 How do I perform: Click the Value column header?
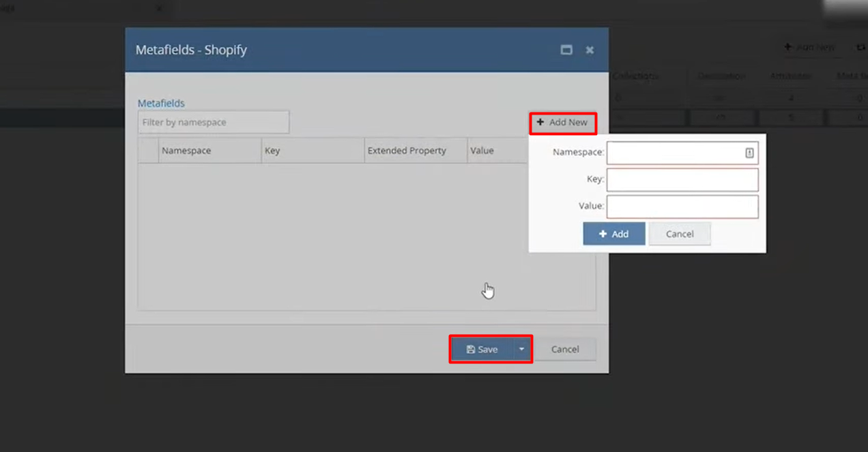[x=497, y=151]
